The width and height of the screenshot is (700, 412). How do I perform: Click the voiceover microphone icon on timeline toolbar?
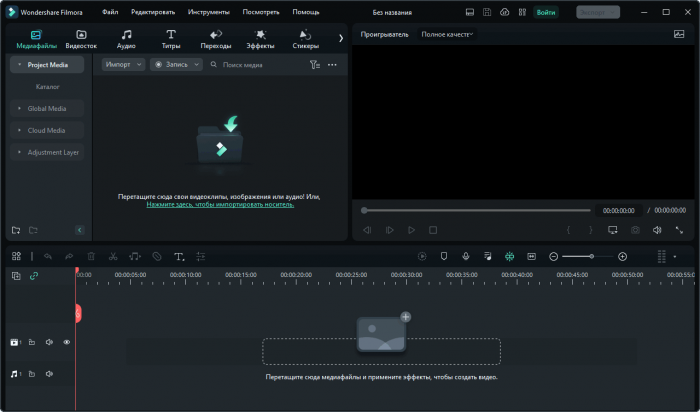tap(465, 256)
